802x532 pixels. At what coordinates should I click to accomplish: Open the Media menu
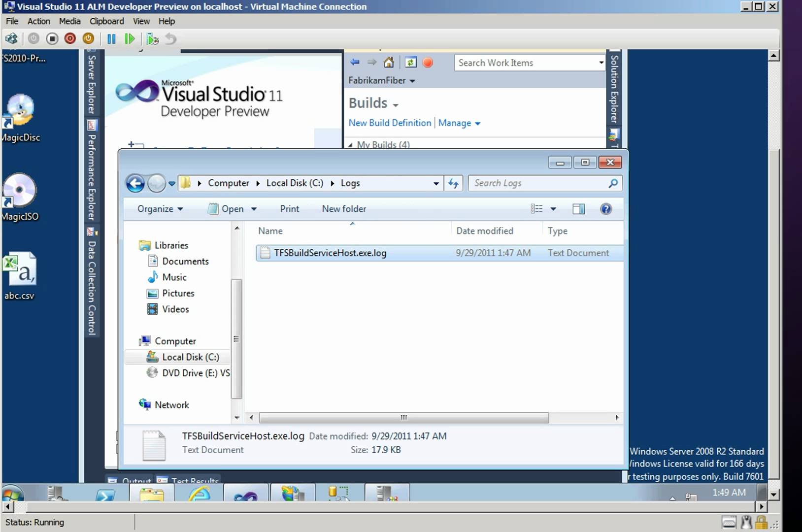(x=69, y=21)
